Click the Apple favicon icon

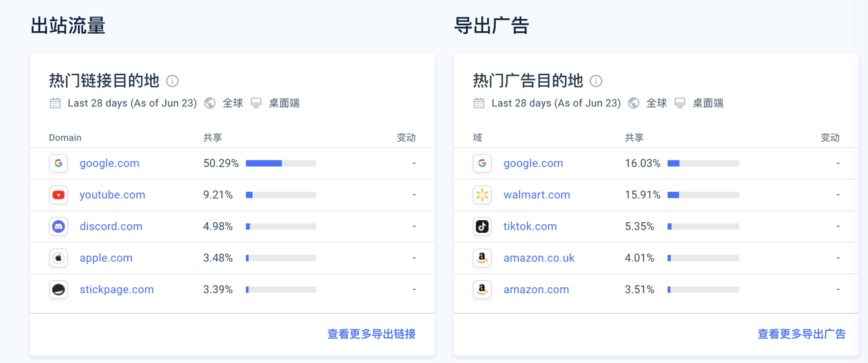[59, 258]
